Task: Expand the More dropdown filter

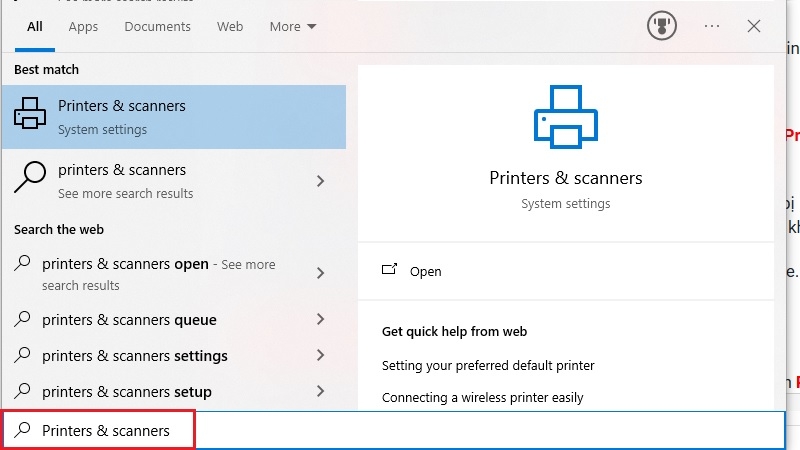Action: [293, 27]
